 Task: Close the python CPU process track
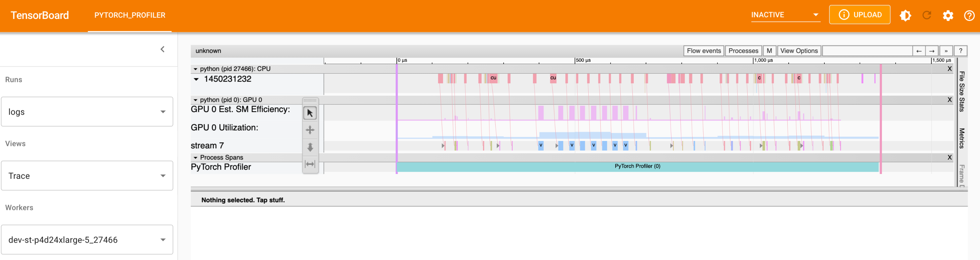949,69
